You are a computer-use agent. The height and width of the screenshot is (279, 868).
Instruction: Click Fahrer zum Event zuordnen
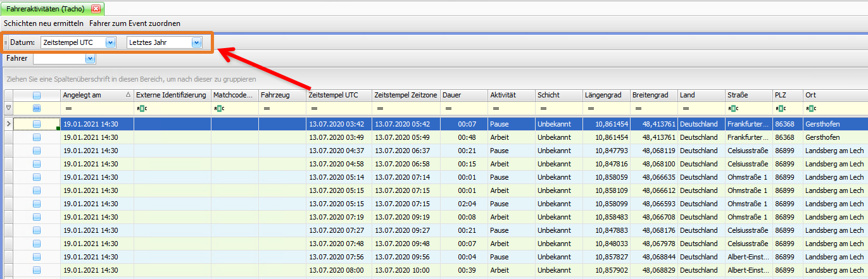(135, 23)
